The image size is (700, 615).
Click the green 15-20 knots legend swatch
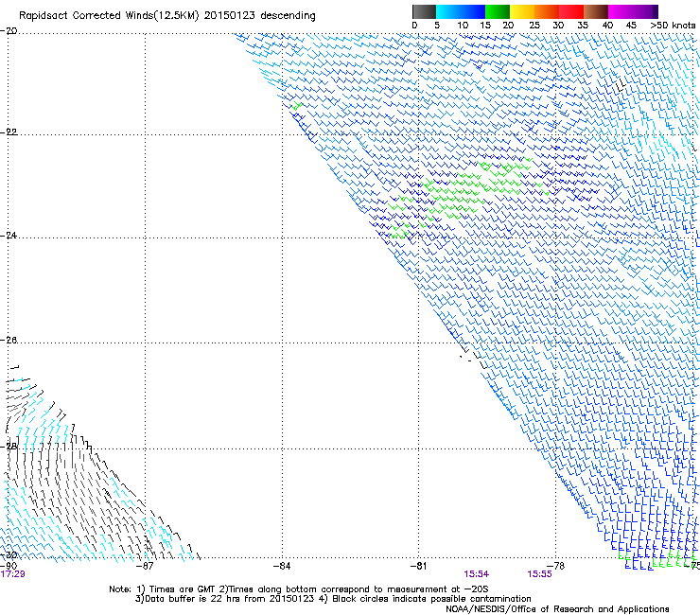[498, 11]
